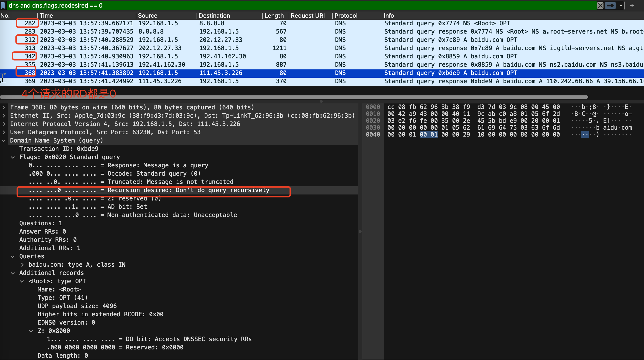This screenshot has height=360, width=644.
Task: Select the Response: Message is a query line
Action: (118, 165)
